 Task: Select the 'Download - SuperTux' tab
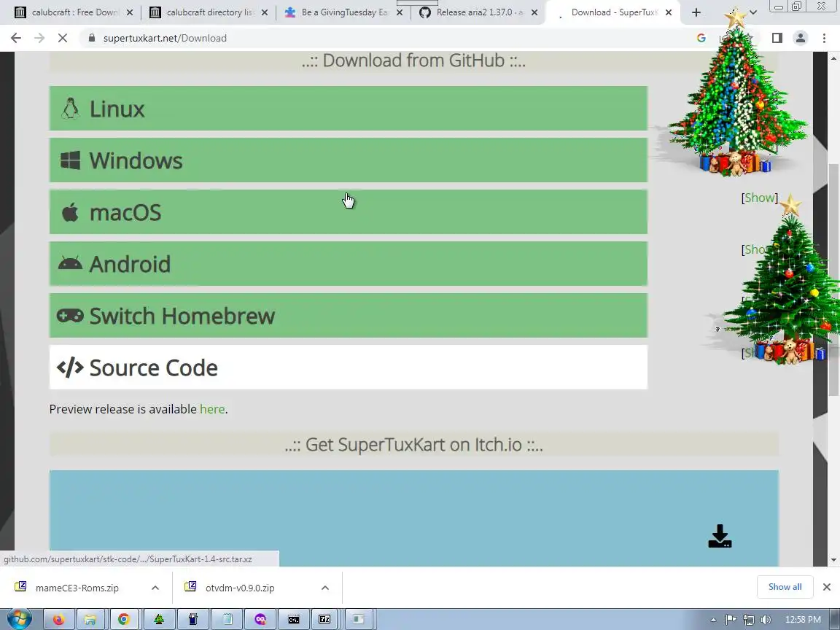coord(612,12)
